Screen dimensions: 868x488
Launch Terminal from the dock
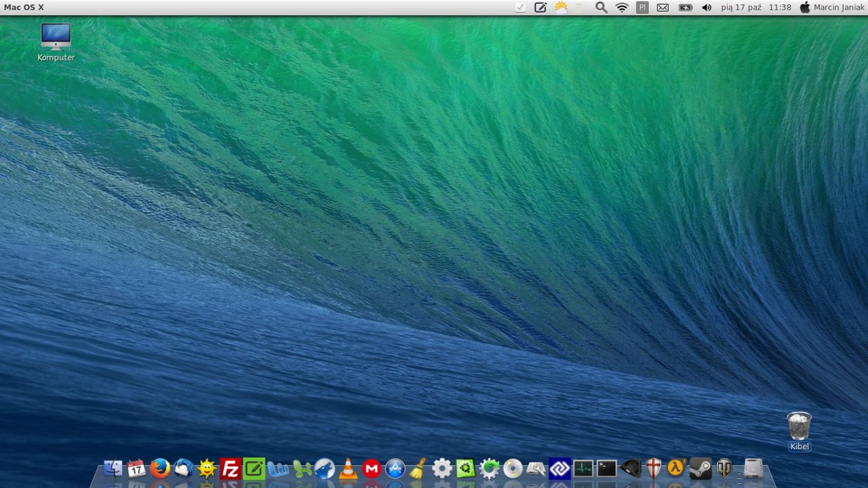(606, 468)
